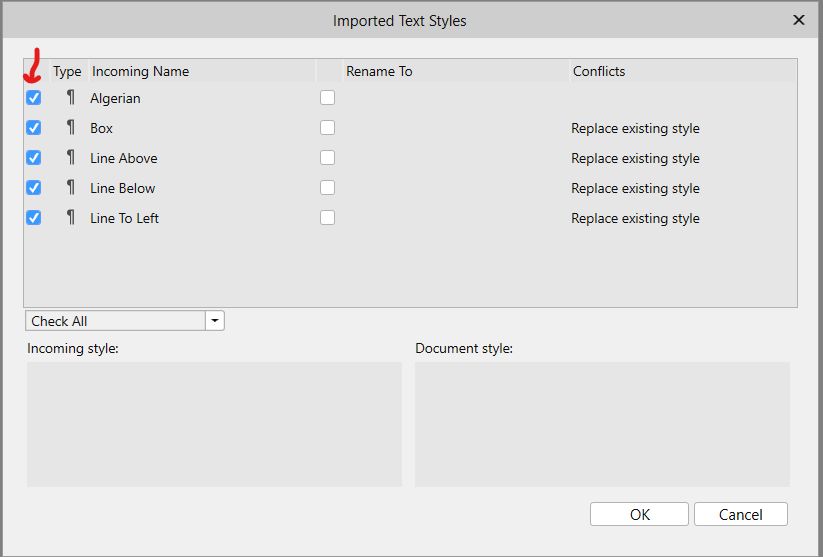Enable rename checkbox for Algerian
Viewport: 823px width, 557px height.
click(x=328, y=98)
